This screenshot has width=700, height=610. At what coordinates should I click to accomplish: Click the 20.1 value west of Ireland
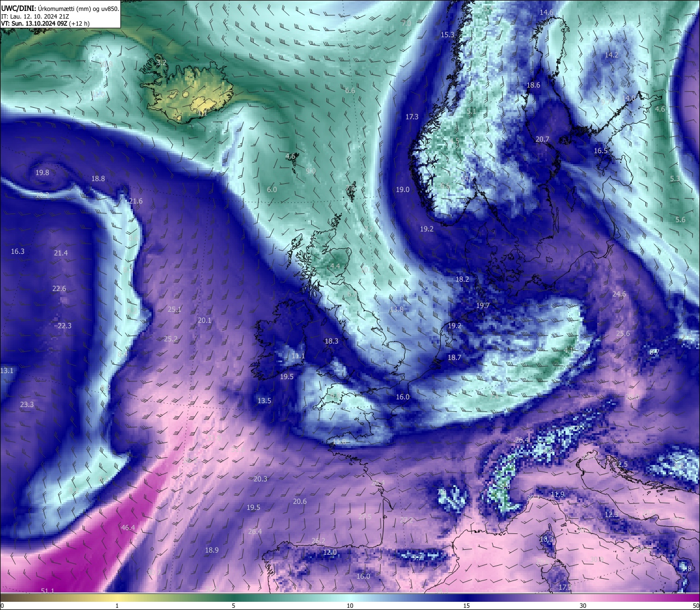pyautogui.click(x=205, y=321)
